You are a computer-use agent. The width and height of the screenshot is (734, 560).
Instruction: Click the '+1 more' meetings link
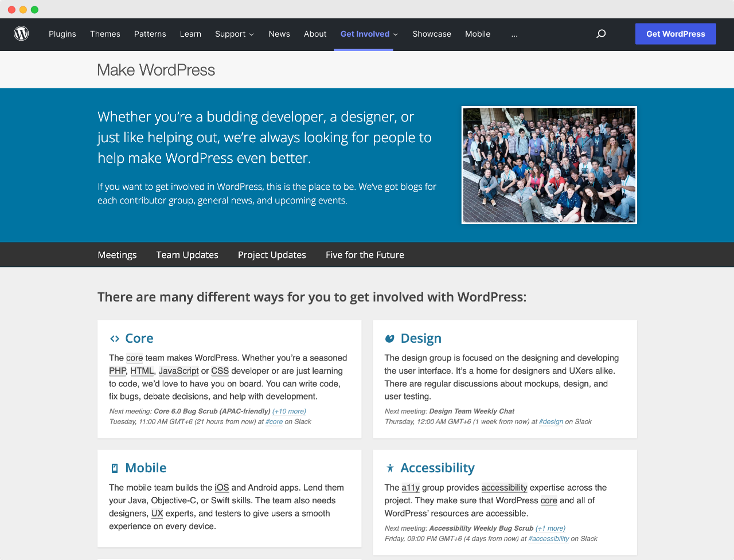pyautogui.click(x=550, y=528)
